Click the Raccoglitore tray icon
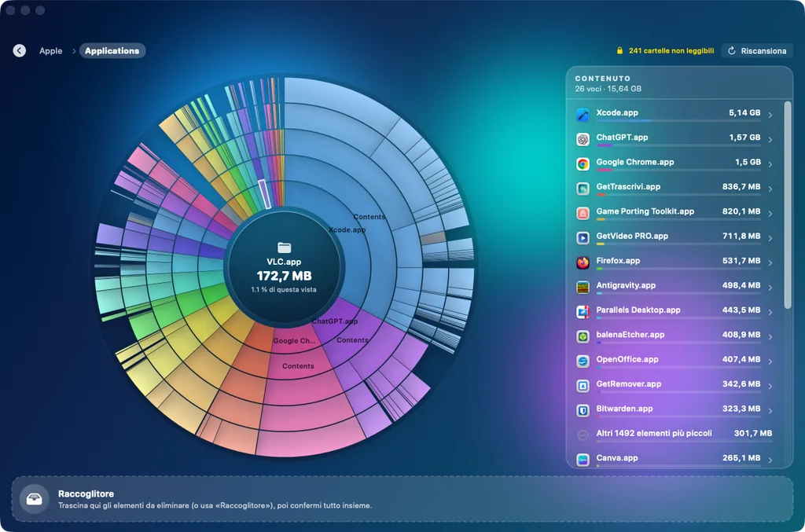The image size is (805, 532). point(35,499)
